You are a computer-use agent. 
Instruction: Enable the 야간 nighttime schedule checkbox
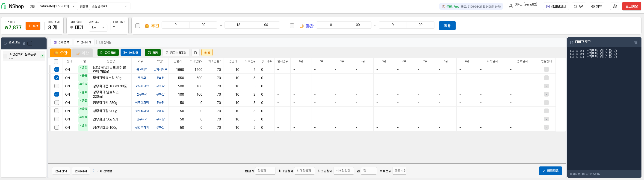pyautogui.click(x=292, y=26)
